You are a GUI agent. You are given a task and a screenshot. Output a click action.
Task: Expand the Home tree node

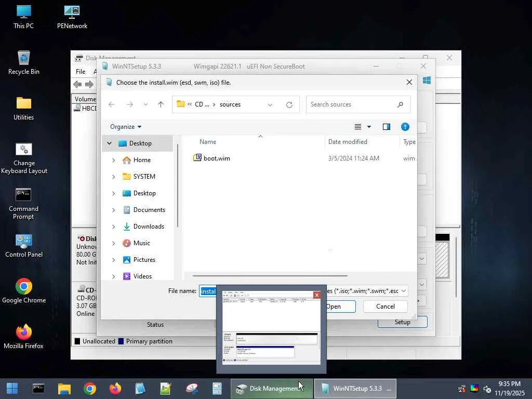(x=113, y=160)
